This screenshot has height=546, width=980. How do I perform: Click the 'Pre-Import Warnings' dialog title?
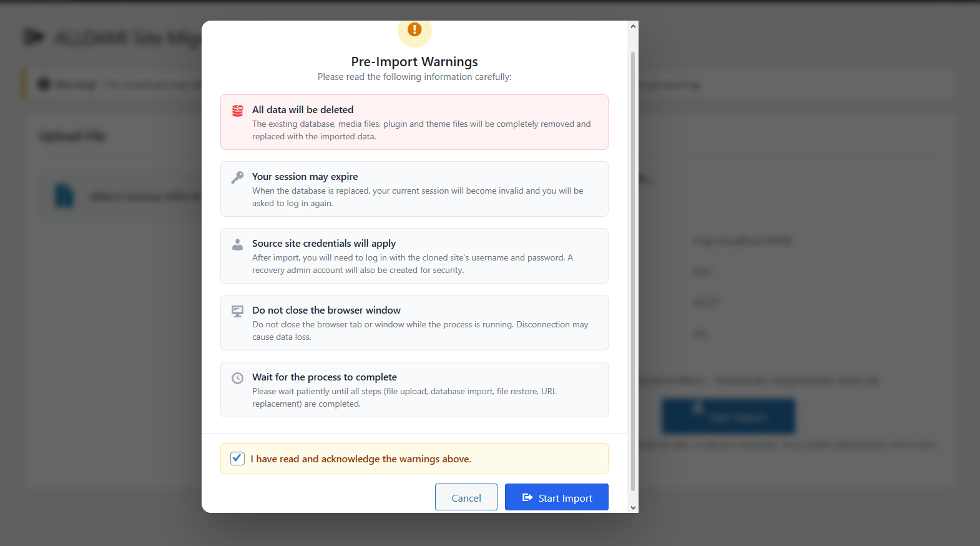tap(414, 62)
